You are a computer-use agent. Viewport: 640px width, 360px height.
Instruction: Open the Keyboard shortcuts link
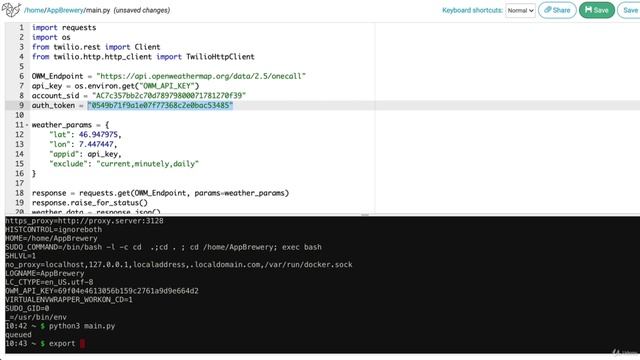pyautogui.click(x=472, y=10)
